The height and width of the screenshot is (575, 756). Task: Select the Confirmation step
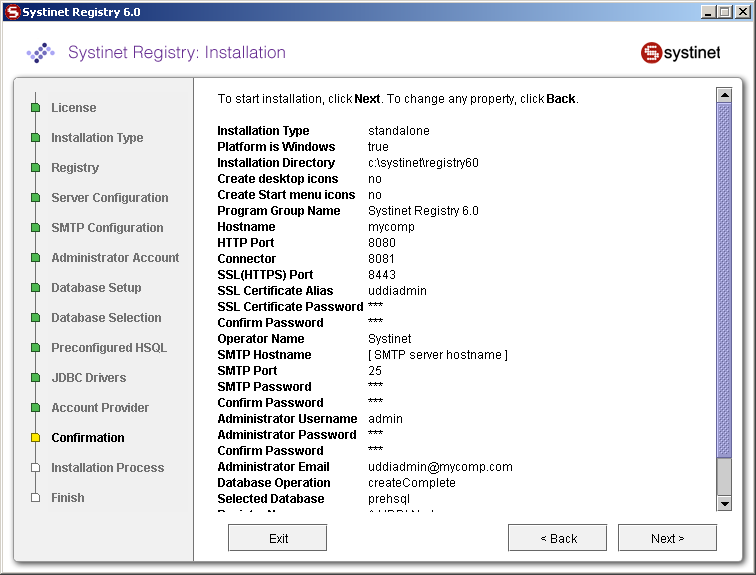[88, 437]
